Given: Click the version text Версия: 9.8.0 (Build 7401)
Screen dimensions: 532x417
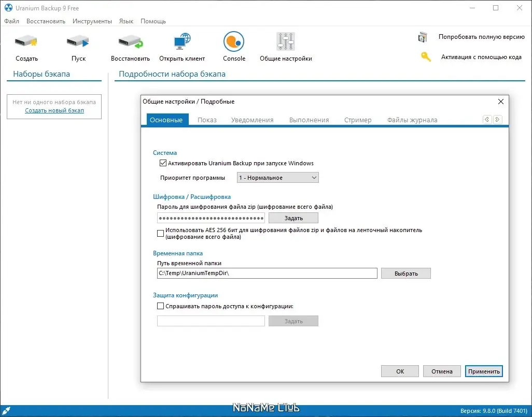Looking at the screenshot, I should (494, 411).
